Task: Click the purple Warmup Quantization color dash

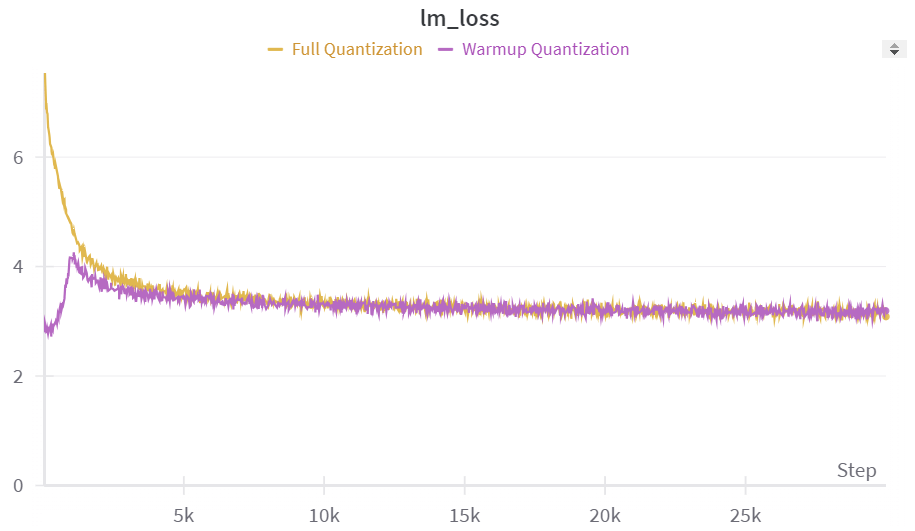Action: (446, 49)
